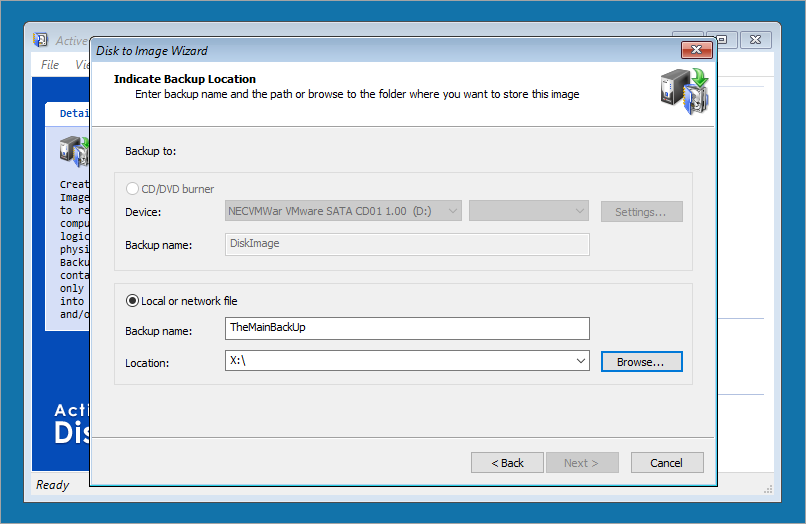Click the 'Indicate Backup Location' heading
Screen dimensions: 806x524
185,79
